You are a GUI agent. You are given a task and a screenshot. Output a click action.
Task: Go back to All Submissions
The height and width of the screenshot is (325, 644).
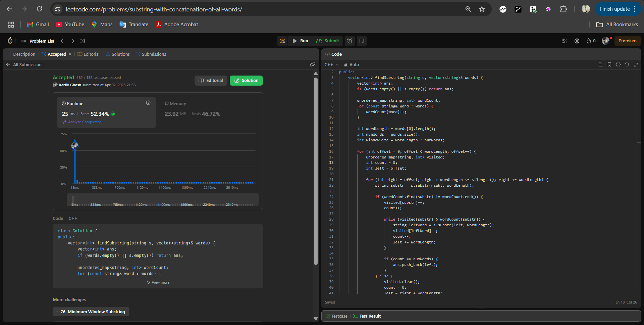point(25,64)
